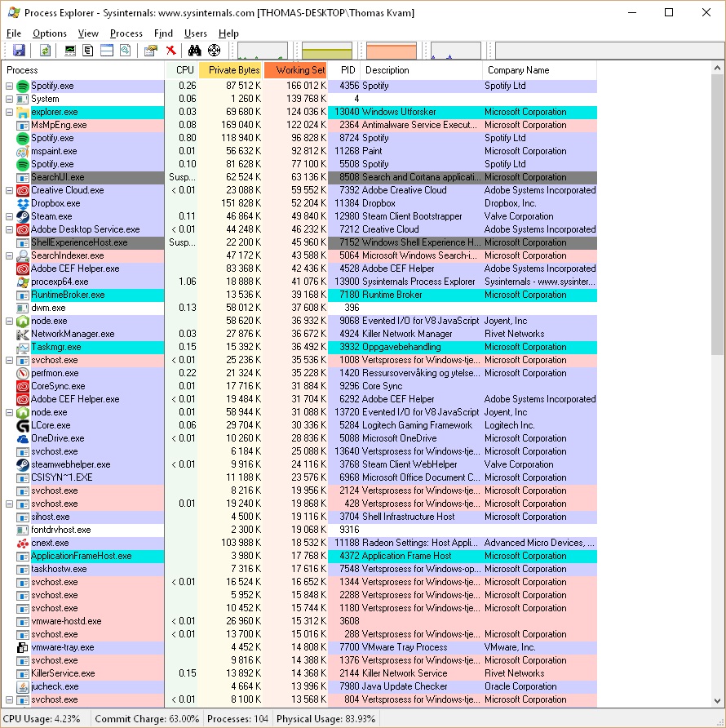Image resolution: width=726 pixels, height=728 pixels.
Task: Click the orange physical memory mini graph
Action: coord(392,51)
